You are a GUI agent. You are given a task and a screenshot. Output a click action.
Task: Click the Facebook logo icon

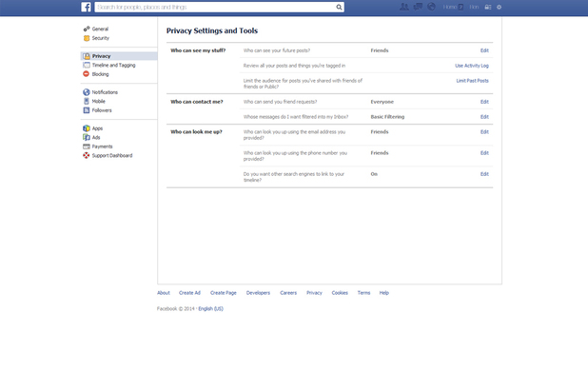tap(86, 7)
